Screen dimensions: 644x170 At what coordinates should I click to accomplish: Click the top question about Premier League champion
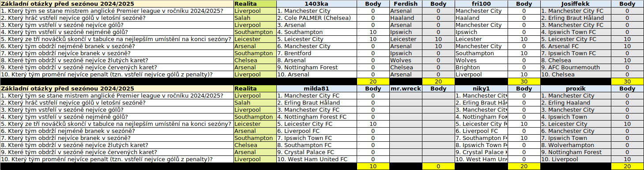(x=117, y=11)
